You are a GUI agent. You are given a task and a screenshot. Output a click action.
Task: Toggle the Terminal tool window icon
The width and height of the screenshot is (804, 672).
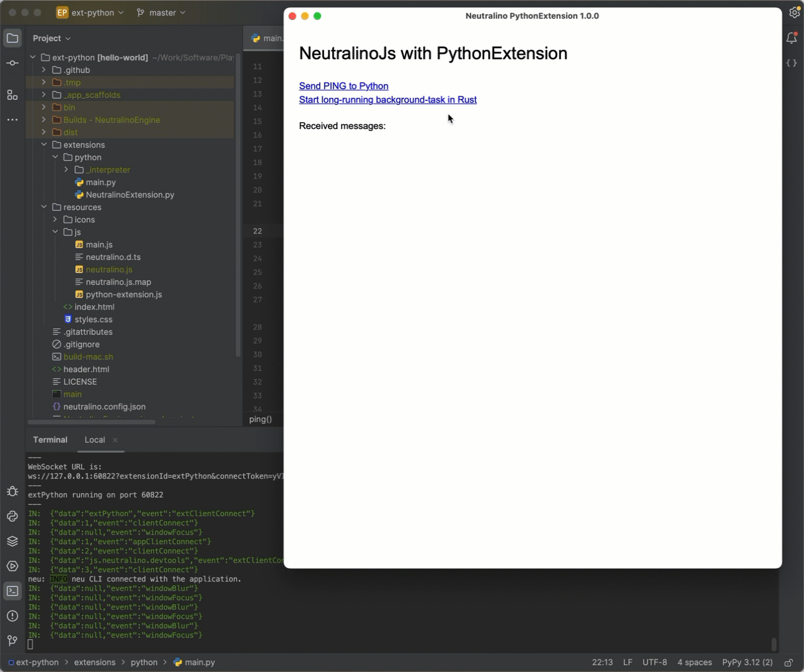[x=12, y=591]
